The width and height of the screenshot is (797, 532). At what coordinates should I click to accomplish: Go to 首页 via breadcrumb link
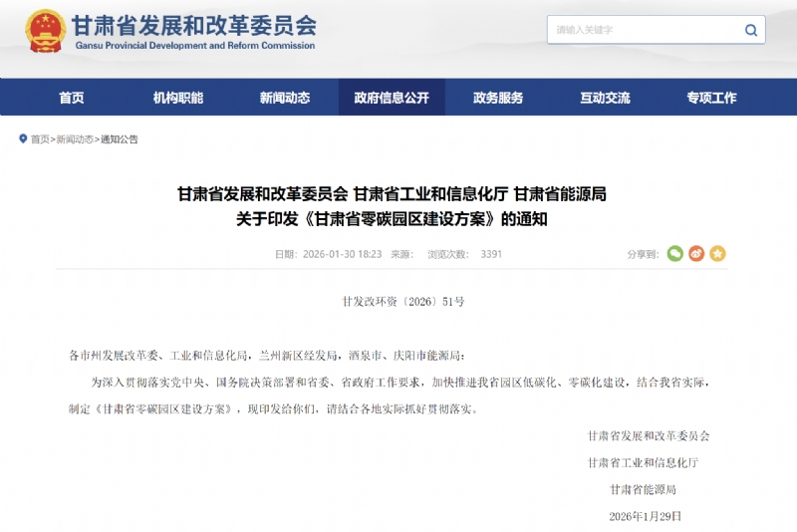click(x=40, y=139)
